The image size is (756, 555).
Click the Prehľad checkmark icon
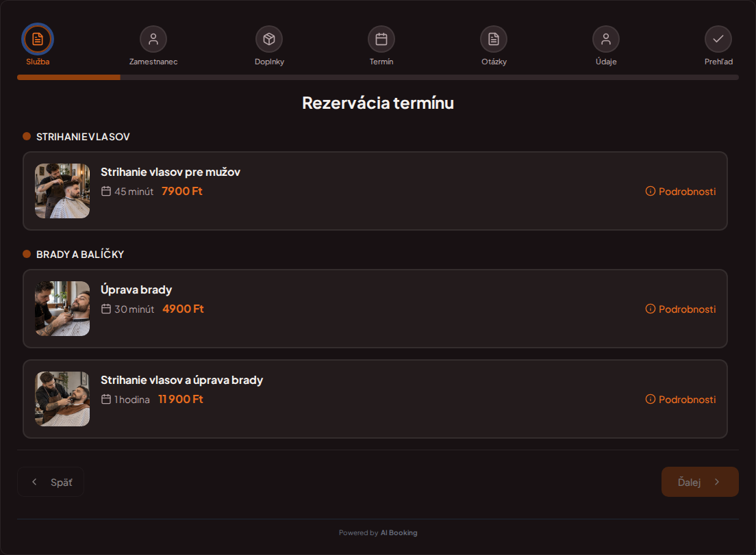718,39
